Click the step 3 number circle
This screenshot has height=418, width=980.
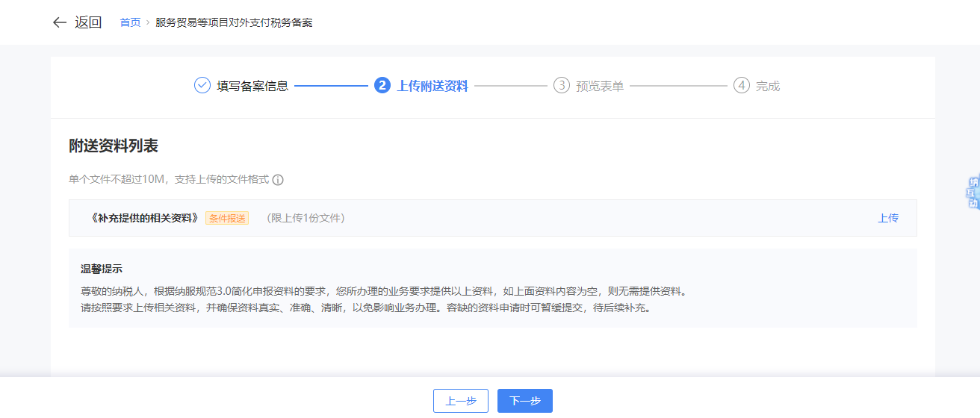point(562,85)
